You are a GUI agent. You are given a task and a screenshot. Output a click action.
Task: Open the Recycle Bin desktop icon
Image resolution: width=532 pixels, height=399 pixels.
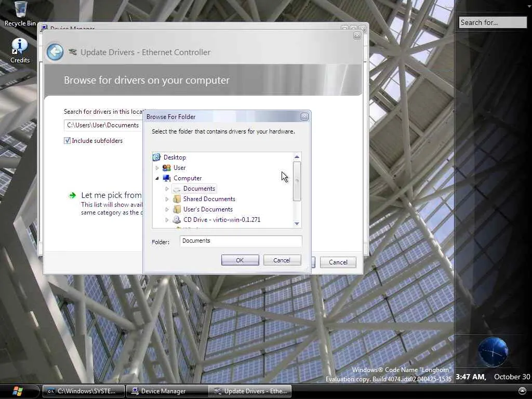point(20,14)
